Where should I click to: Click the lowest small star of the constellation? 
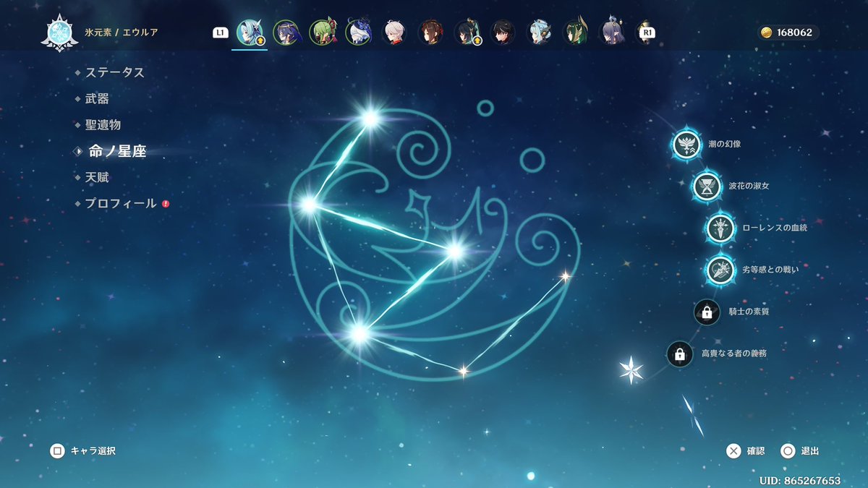[x=464, y=371]
